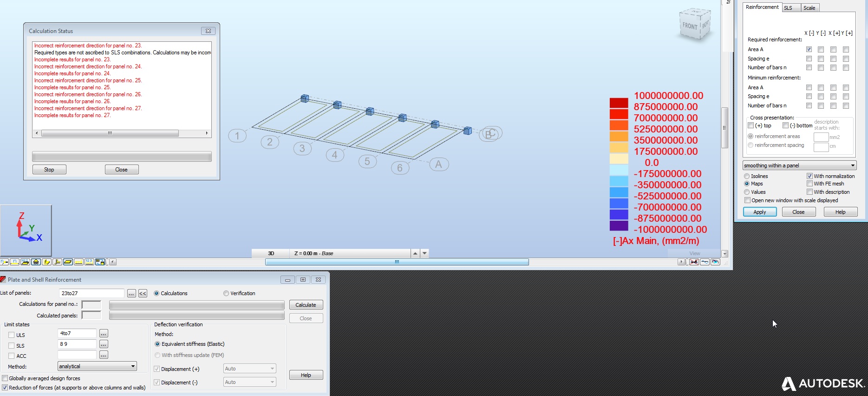Screen dimensions: 868x396
Task: Open ACC combinations ellipsis button
Action: point(104,355)
